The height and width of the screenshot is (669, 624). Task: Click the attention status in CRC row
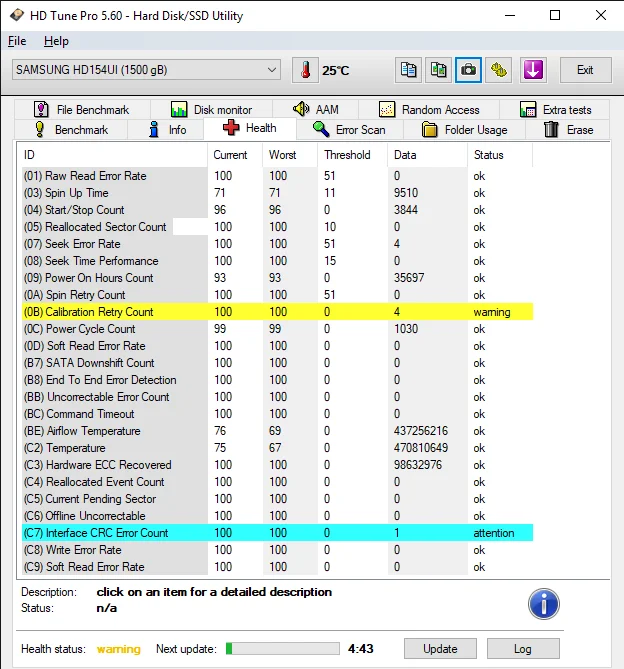[x=493, y=533]
